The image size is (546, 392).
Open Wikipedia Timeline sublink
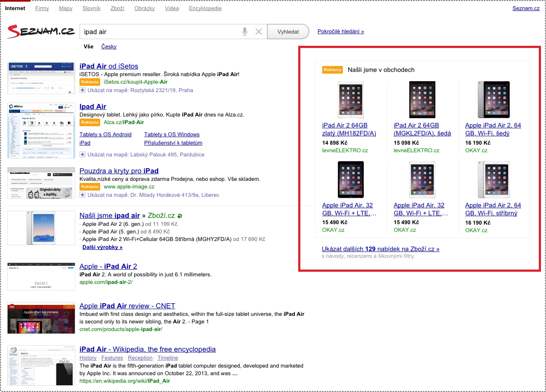168,358
